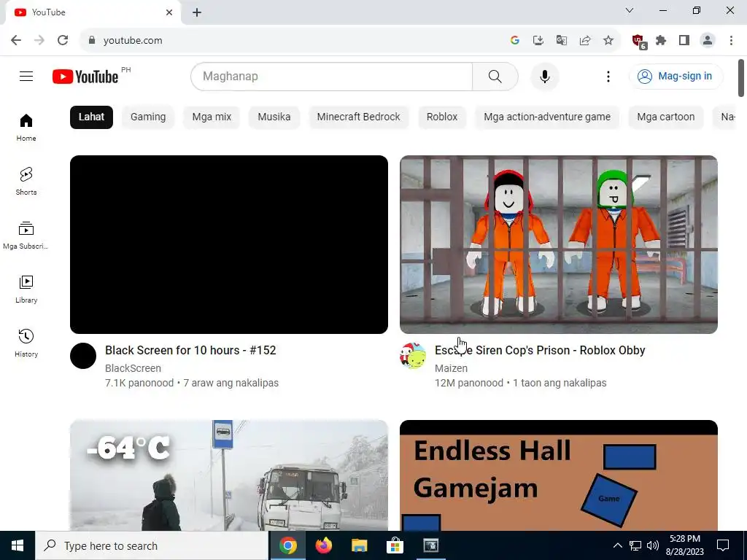The width and height of the screenshot is (747, 560).
Task: Open the Windows Start menu
Action: pos(18,545)
